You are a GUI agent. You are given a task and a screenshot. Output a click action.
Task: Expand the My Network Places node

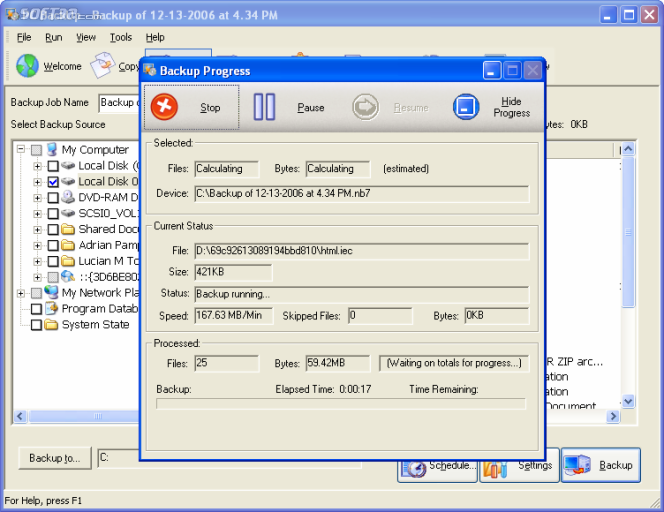point(21,293)
